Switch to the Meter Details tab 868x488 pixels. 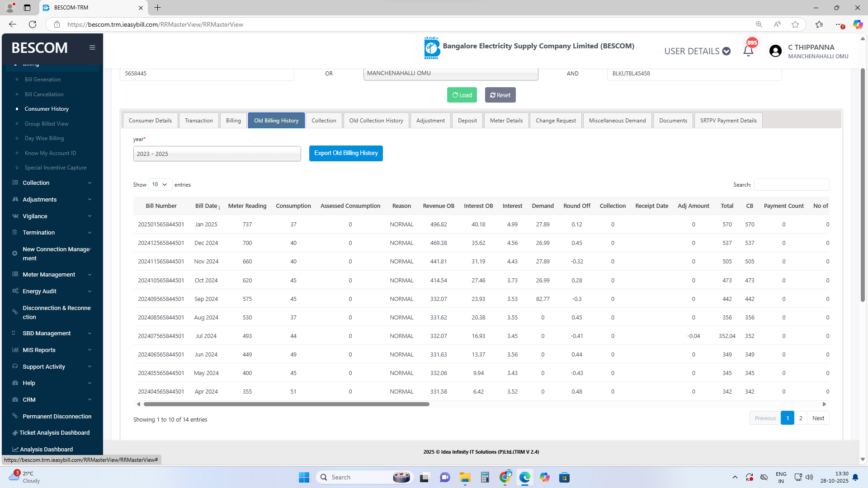(x=506, y=121)
